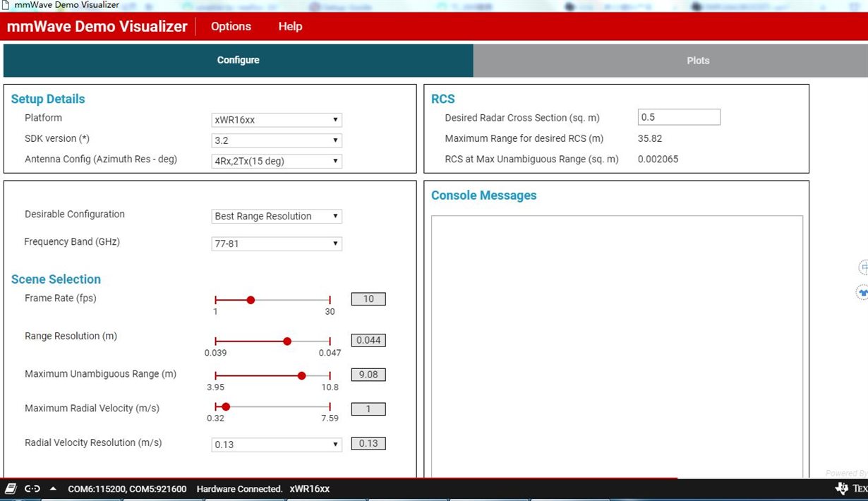Click the RCS at Max Range value 0.002065
868x501 pixels.
[x=658, y=159]
